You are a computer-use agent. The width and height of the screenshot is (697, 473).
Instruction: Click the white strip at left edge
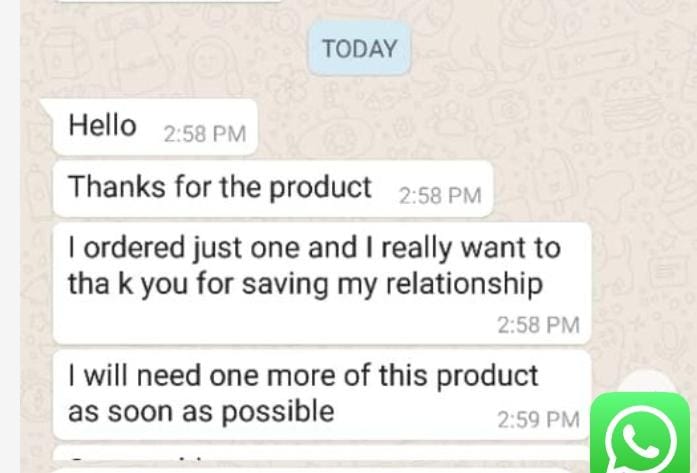(x=10, y=236)
